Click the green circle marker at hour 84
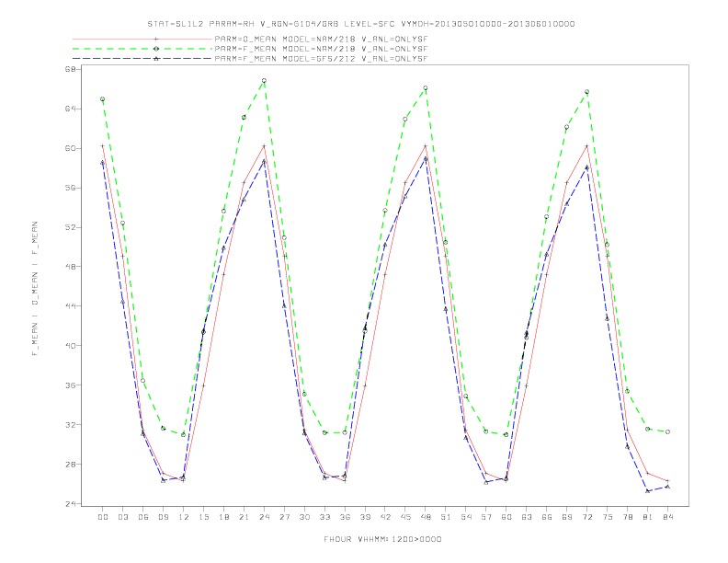This screenshot has height=563, width=728. tap(667, 432)
